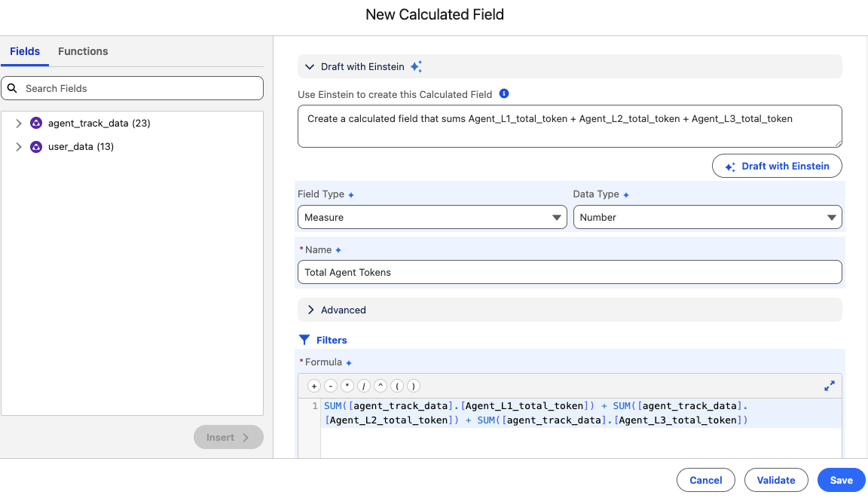Expand the user_data field list
868x498 pixels.
(19, 147)
